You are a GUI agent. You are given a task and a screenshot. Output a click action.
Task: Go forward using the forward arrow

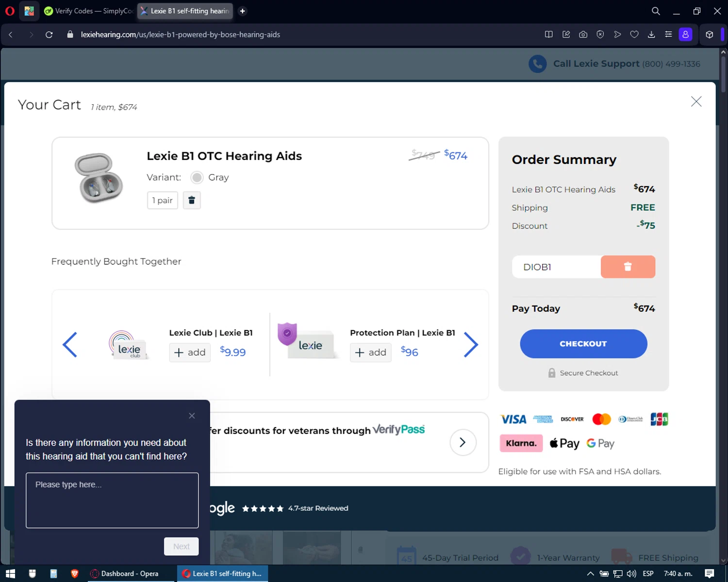(31, 34)
